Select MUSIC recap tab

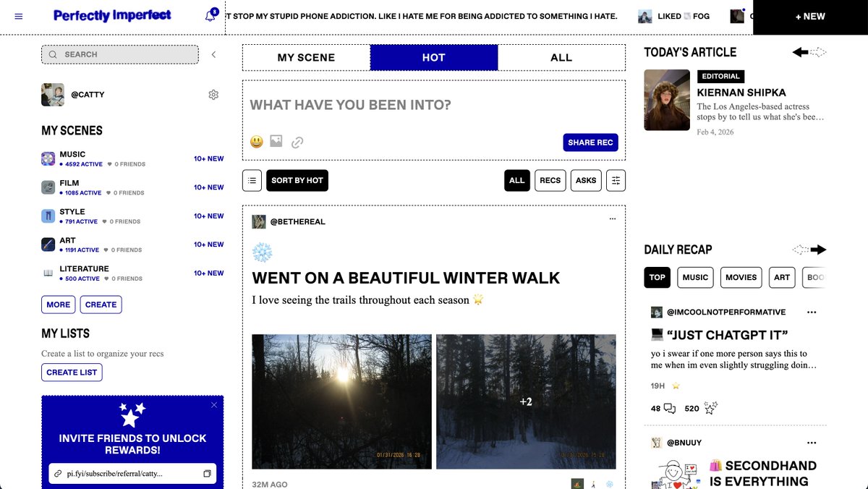[x=695, y=277]
